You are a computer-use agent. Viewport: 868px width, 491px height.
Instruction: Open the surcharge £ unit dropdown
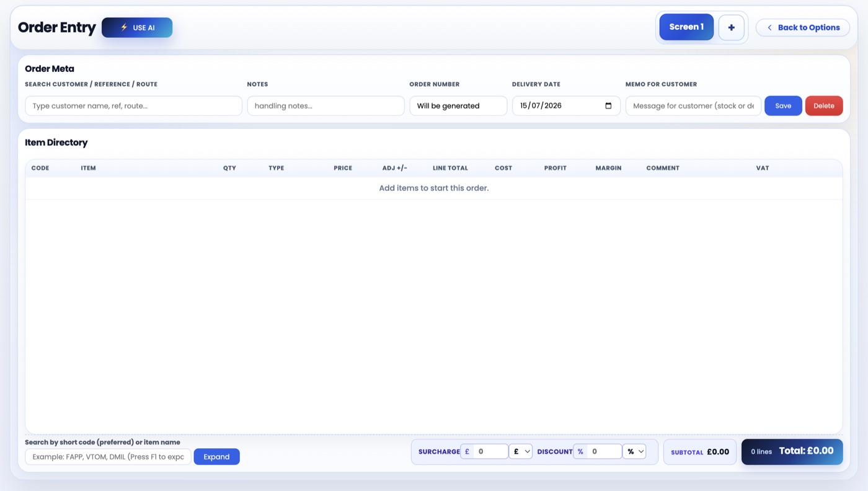pyautogui.click(x=520, y=451)
